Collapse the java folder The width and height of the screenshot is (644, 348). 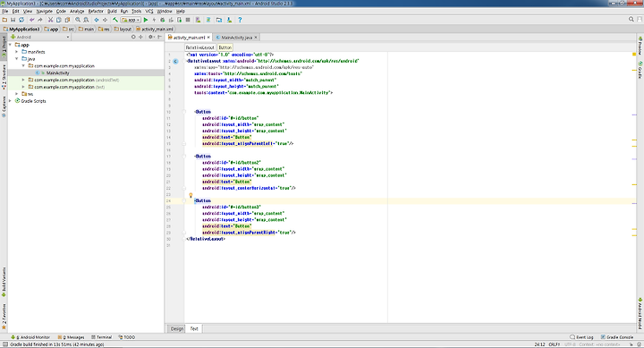[17, 59]
